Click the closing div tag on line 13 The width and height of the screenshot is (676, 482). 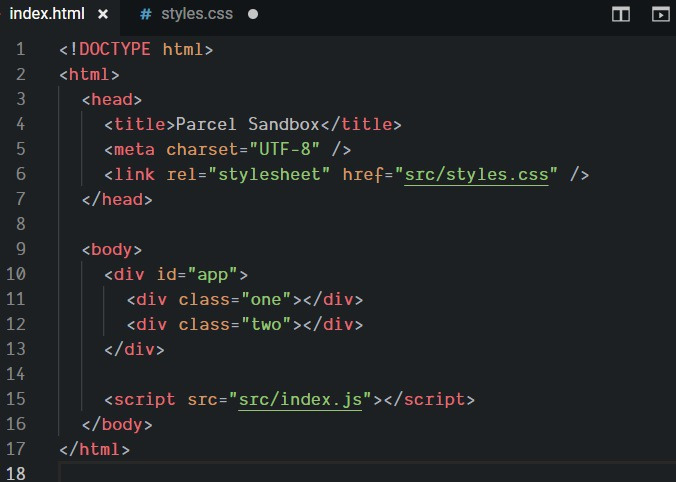pos(135,350)
